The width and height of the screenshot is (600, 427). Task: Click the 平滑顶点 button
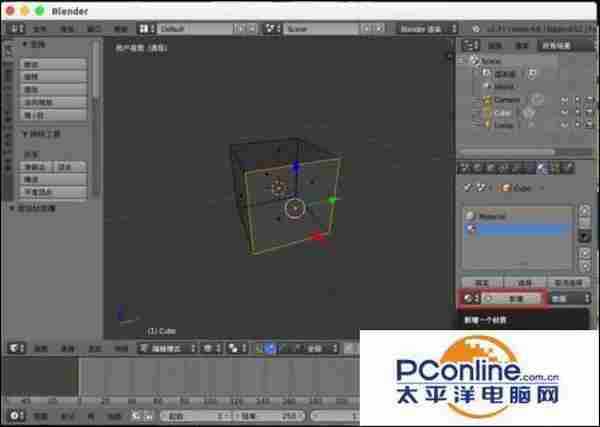point(53,192)
